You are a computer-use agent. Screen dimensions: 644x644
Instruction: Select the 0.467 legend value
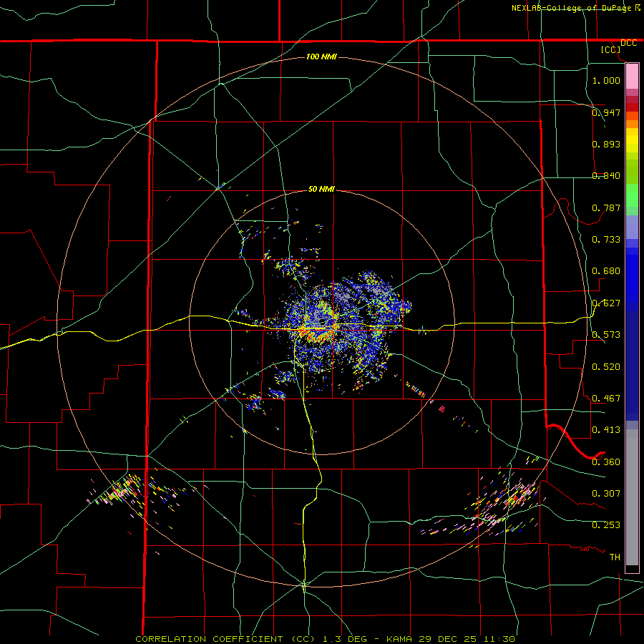click(x=606, y=398)
